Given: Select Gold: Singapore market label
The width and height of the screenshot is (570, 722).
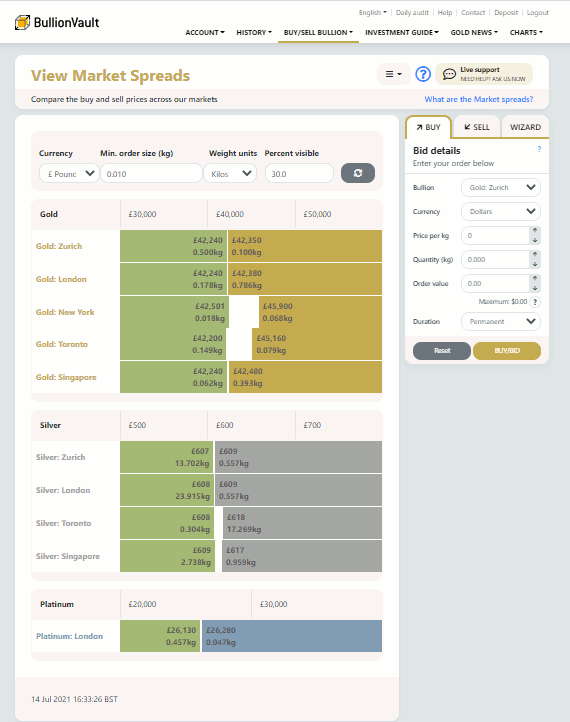Looking at the screenshot, I should (x=66, y=377).
